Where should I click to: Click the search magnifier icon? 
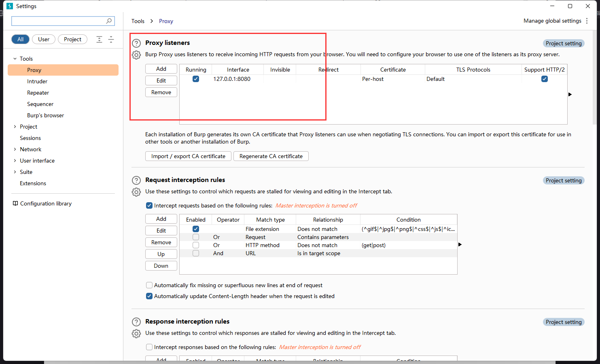(x=109, y=21)
